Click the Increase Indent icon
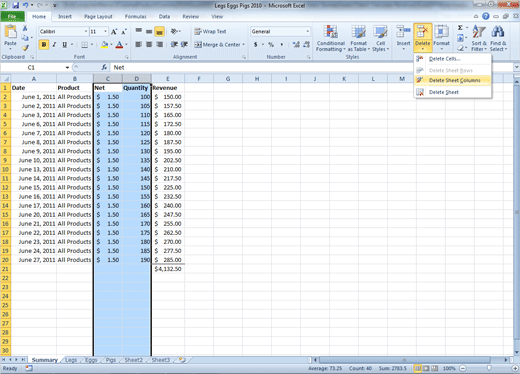 tap(184, 45)
